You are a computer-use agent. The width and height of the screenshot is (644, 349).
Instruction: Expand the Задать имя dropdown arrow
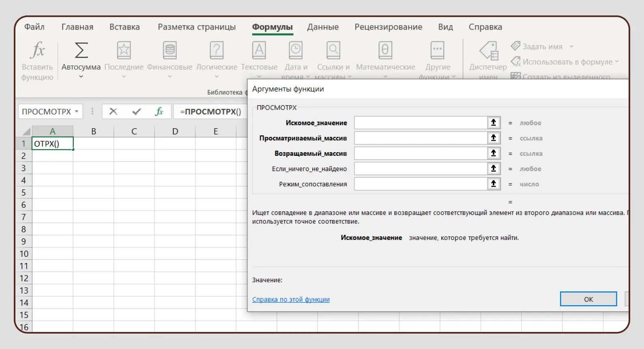pyautogui.click(x=571, y=46)
